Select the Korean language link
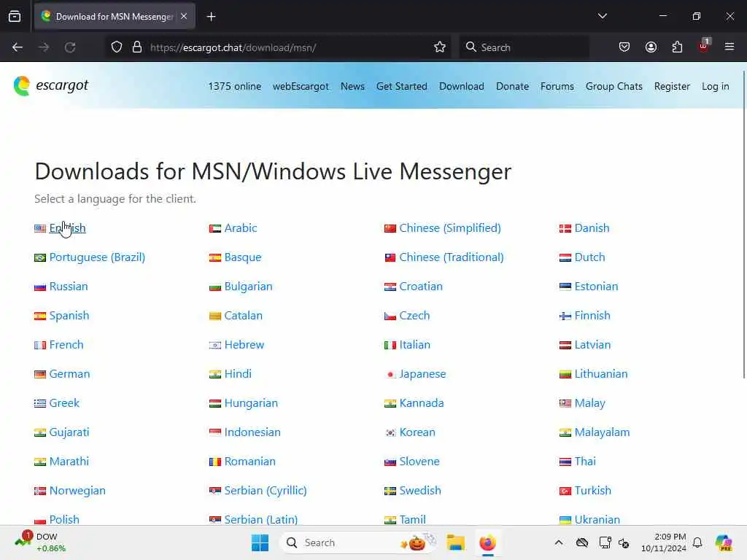Image resolution: width=747 pixels, height=560 pixels. click(417, 432)
